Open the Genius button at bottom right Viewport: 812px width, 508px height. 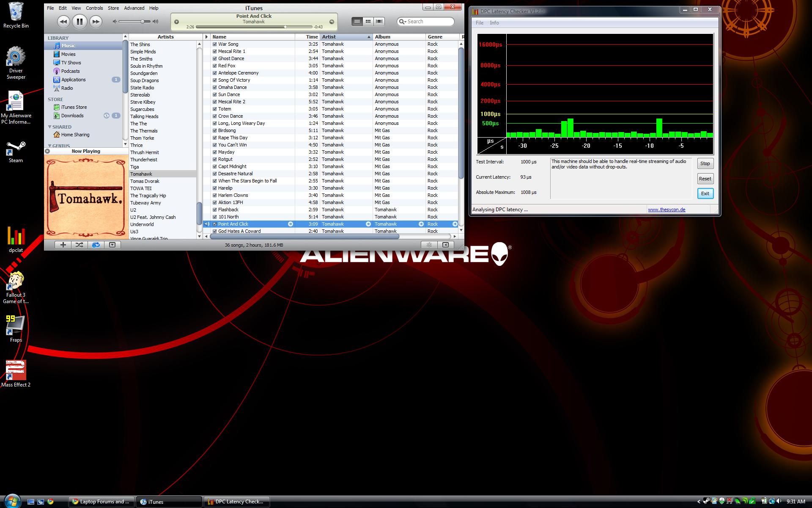tap(429, 245)
